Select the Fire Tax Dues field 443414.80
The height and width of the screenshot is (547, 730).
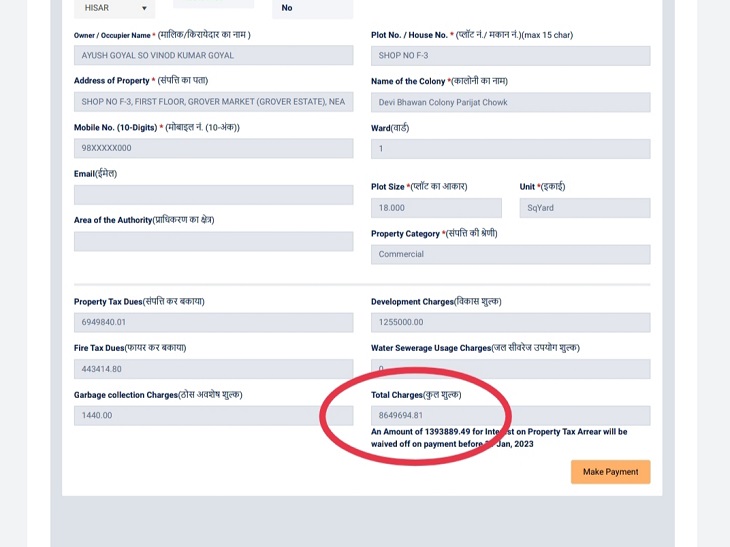click(x=213, y=369)
